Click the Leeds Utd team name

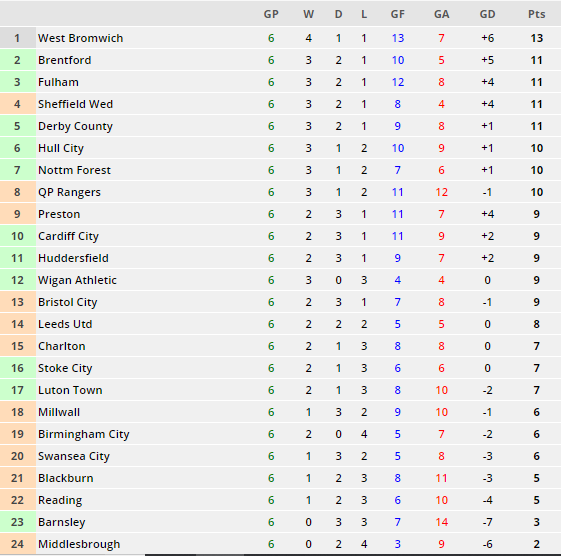pos(65,324)
